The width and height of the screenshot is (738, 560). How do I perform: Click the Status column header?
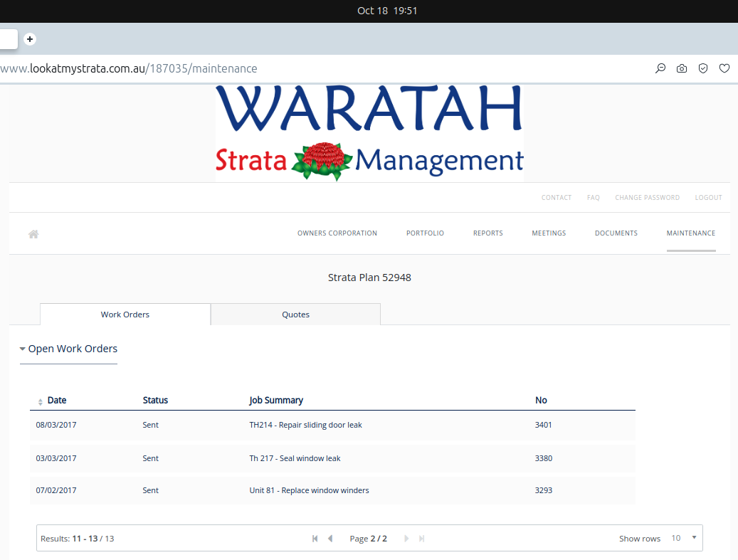pos(155,400)
